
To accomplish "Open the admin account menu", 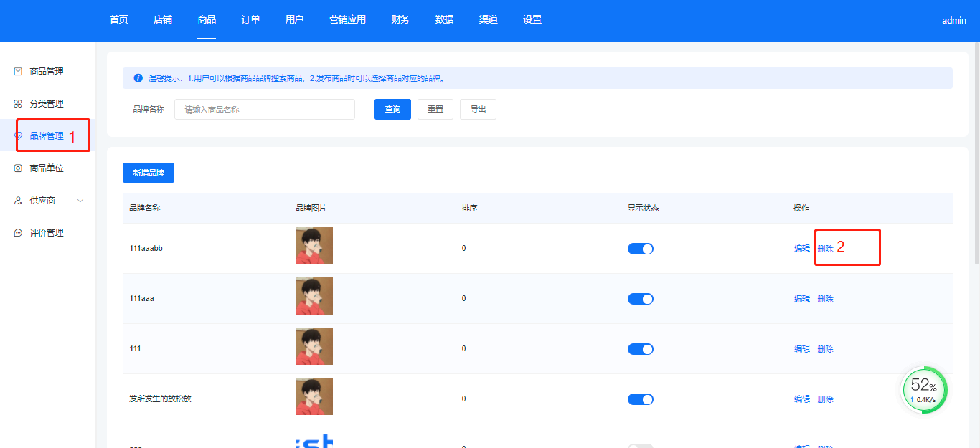I will 953,21.
